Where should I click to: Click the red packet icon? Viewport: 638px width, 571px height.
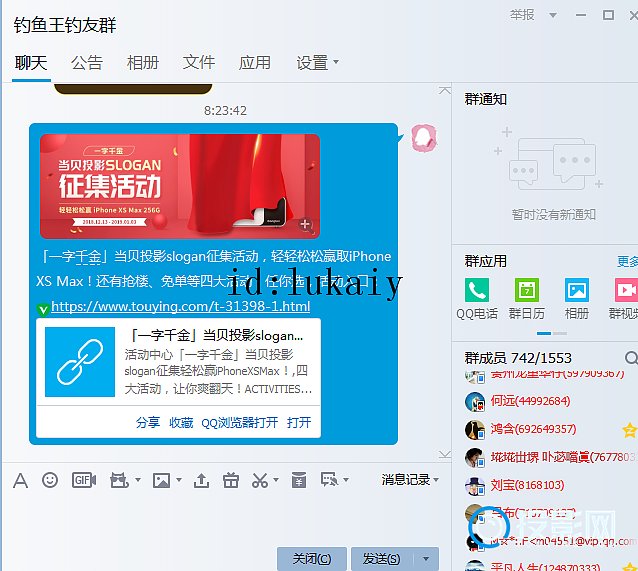[299, 480]
